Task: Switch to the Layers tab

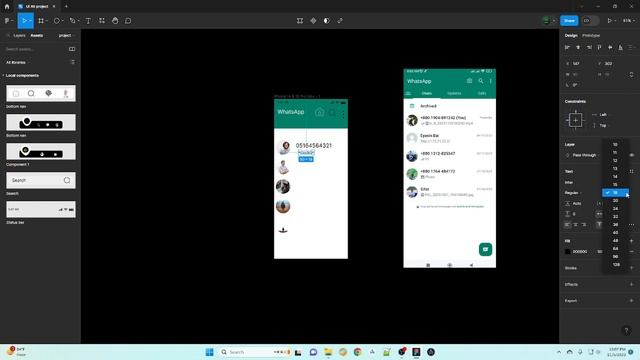Action: [x=19, y=36]
